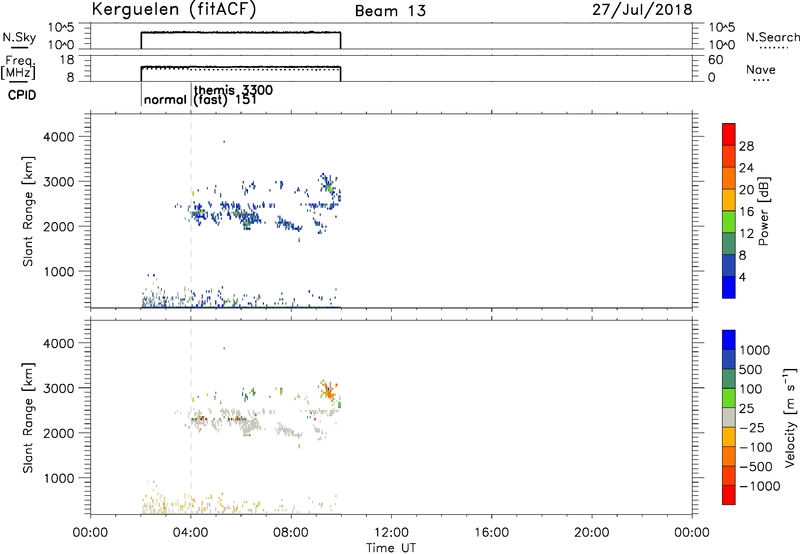The height and width of the screenshot is (554, 800).
Task: Click the 'Slant Range [km]' label of velocity panel
Action: [x=28, y=418]
